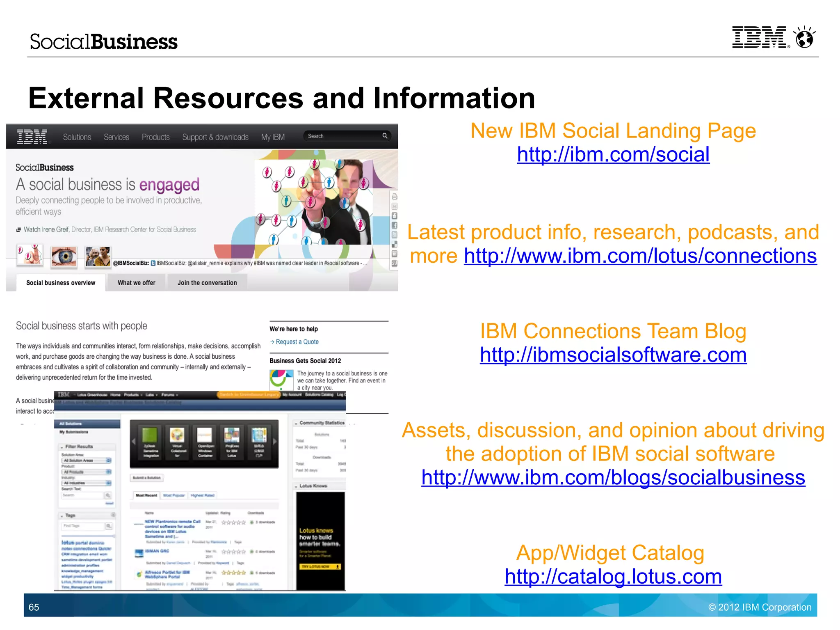Viewport: 840px width, 630px height.
Task: Click the video icon beside Watch Irene Greif
Action: 18,230
